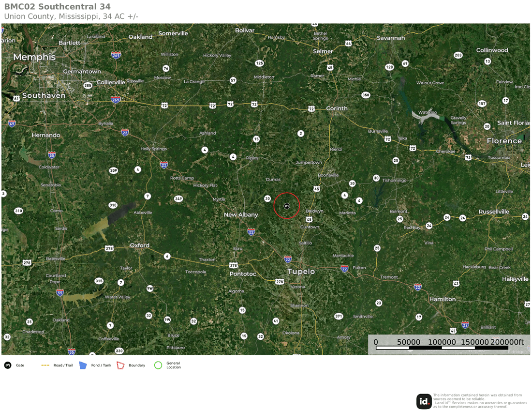Click the green General Location circle icon
This screenshot has width=532, height=411.
tap(158, 365)
